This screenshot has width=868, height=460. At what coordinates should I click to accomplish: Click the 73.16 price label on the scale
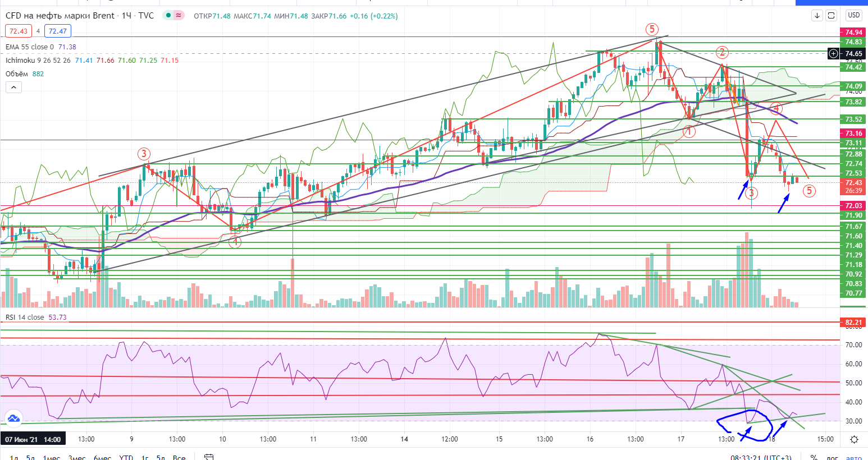(853, 134)
